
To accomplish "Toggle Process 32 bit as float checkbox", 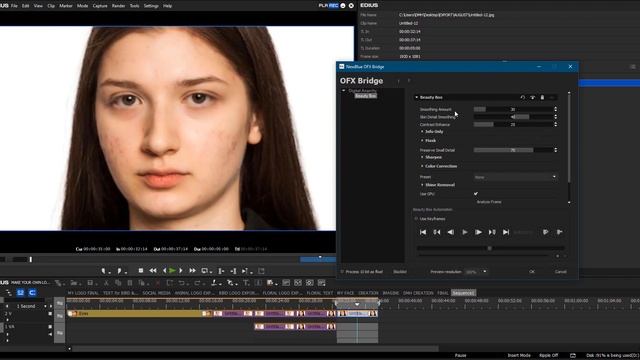I will tap(342, 272).
